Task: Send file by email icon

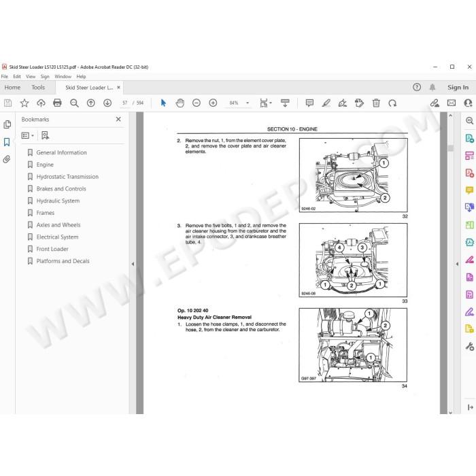Action: [452, 103]
